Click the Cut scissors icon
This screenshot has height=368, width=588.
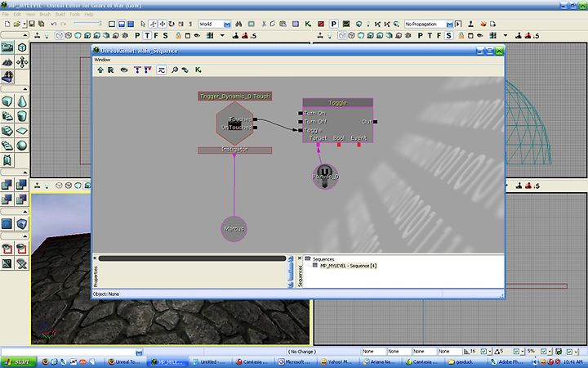(264, 24)
